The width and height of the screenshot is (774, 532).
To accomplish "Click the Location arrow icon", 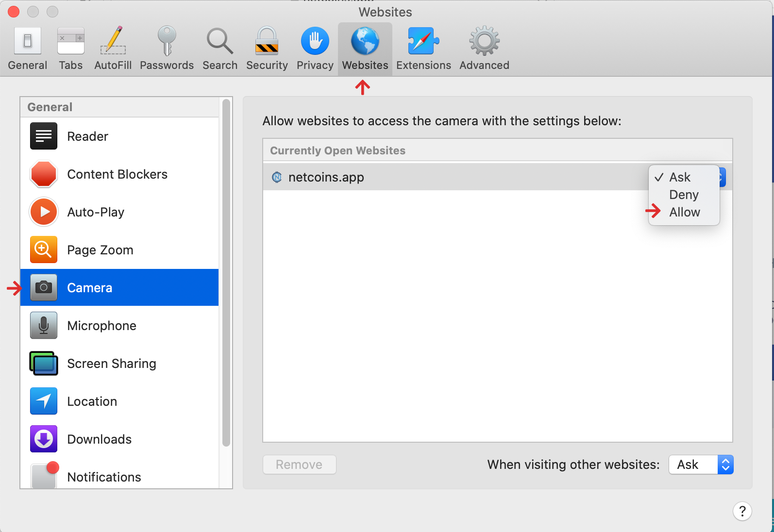I will [x=44, y=401].
